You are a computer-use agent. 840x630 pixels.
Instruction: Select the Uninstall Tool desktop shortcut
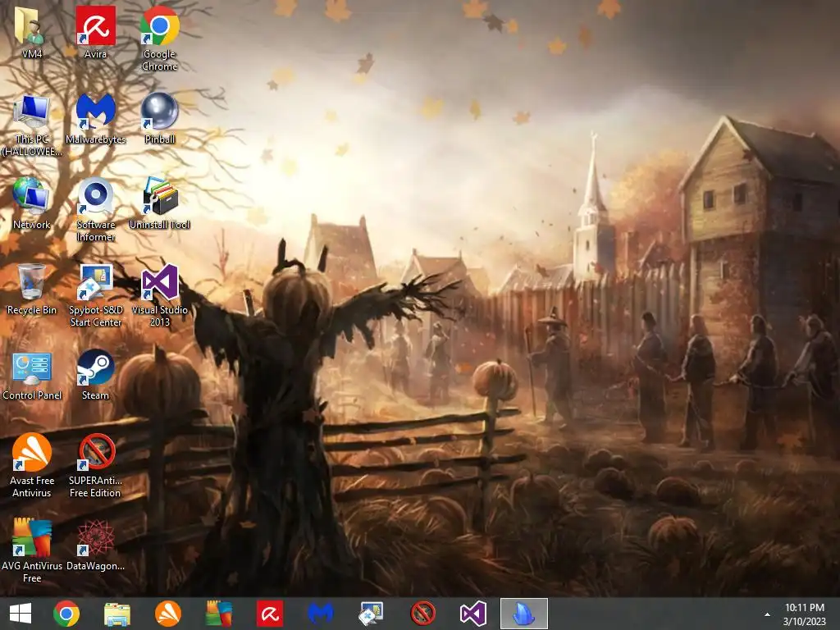[160, 203]
